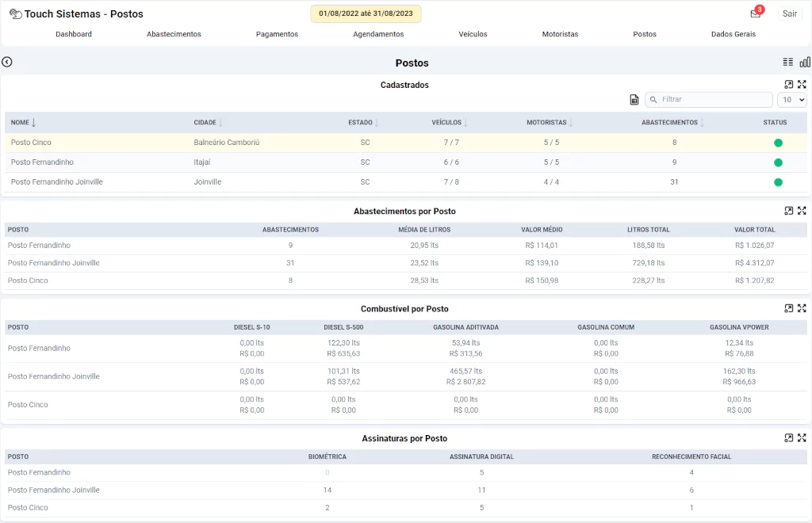This screenshot has width=812, height=523.
Task: Click média de litros 28,53 lts
Action: pyautogui.click(x=424, y=281)
